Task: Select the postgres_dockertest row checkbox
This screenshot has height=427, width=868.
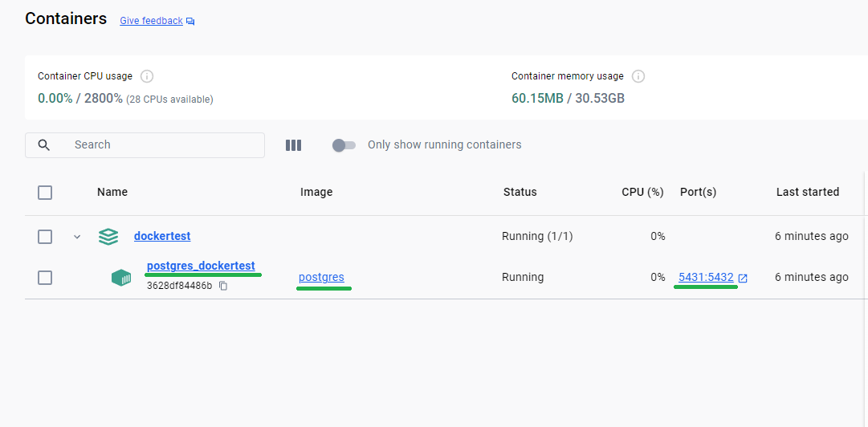Action: pyautogui.click(x=45, y=278)
